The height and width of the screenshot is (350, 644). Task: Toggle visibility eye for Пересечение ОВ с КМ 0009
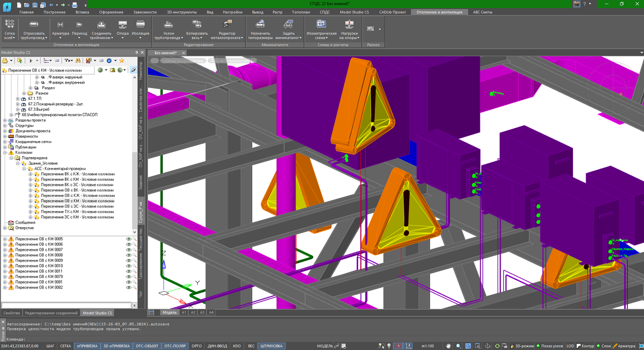tap(129, 260)
